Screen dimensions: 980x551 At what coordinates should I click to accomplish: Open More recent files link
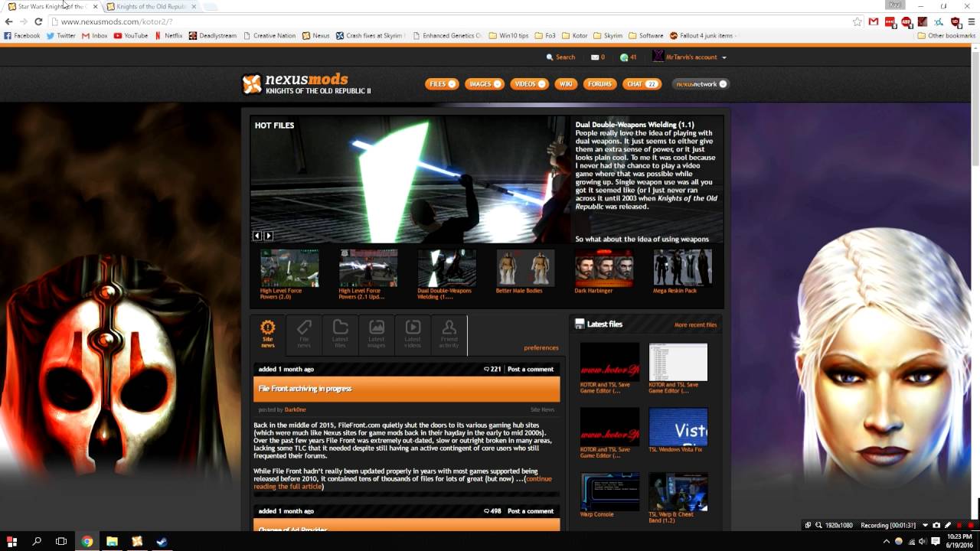pyautogui.click(x=695, y=324)
